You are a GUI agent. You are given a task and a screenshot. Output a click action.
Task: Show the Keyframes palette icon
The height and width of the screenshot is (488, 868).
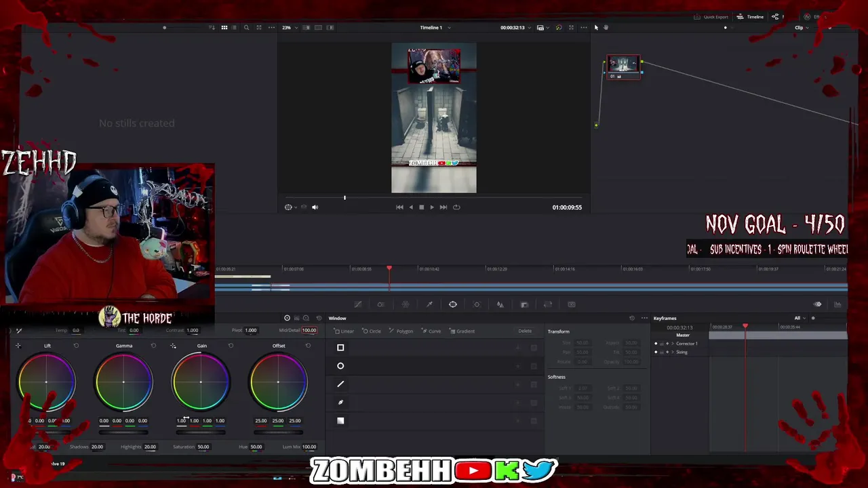(817, 304)
